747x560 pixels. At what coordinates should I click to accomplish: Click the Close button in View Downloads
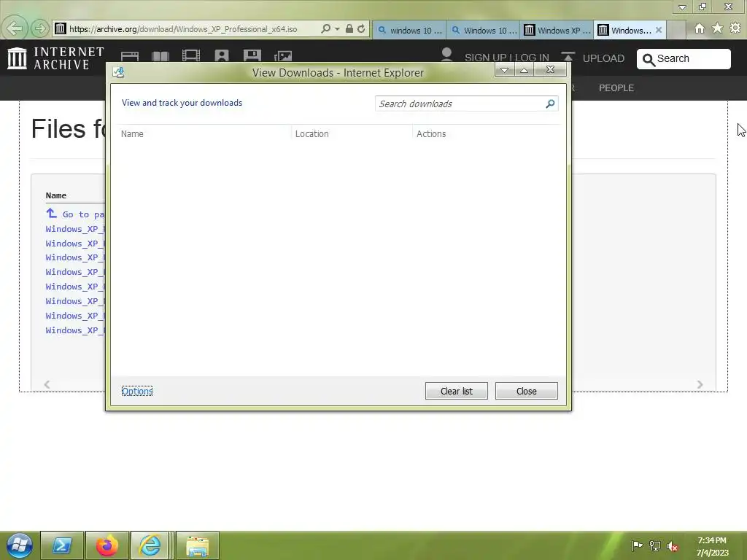point(527,391)
